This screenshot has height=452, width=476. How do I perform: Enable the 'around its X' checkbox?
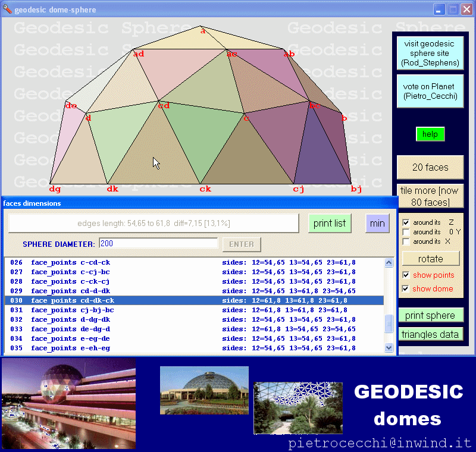tap(406, 241)
